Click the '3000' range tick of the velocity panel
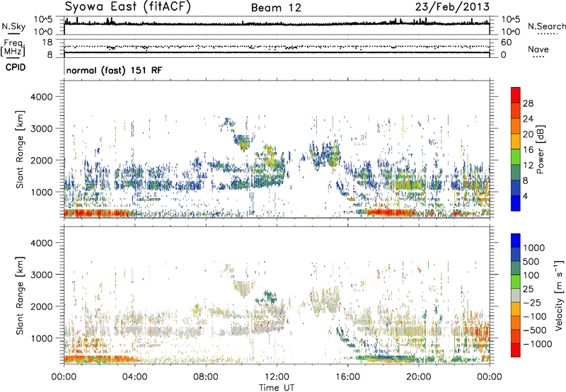 [x=41, y=275]
